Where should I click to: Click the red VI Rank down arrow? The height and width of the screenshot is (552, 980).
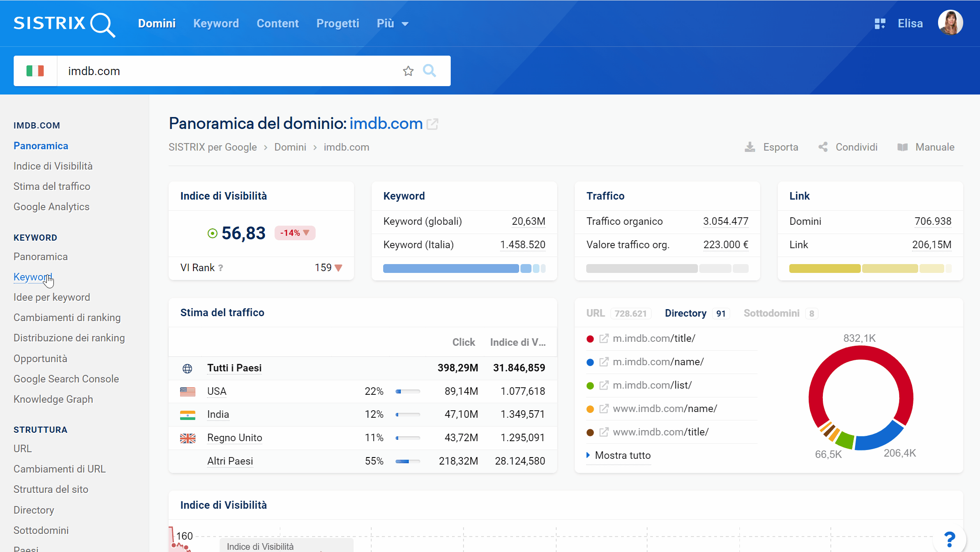click(339, 268)
